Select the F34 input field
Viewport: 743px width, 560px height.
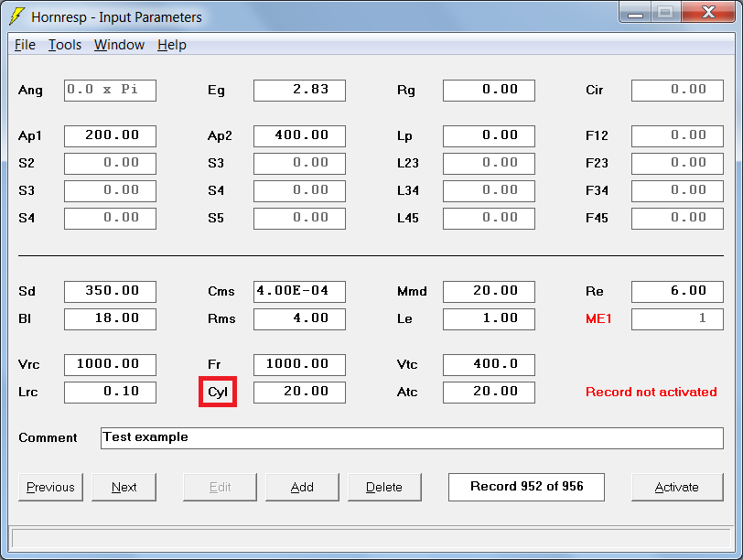point(677,191)
